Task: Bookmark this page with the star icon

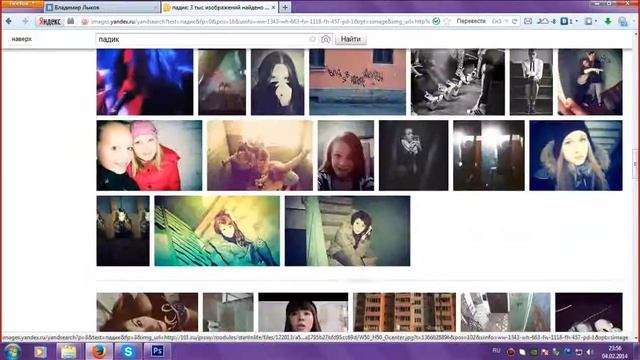Action: click(x=447, y=21)
